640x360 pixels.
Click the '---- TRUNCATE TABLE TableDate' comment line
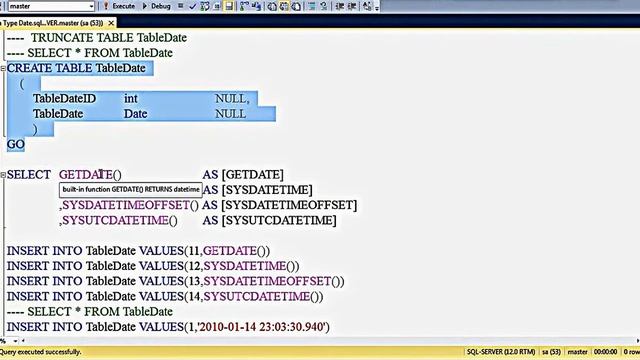click(97, 38)
